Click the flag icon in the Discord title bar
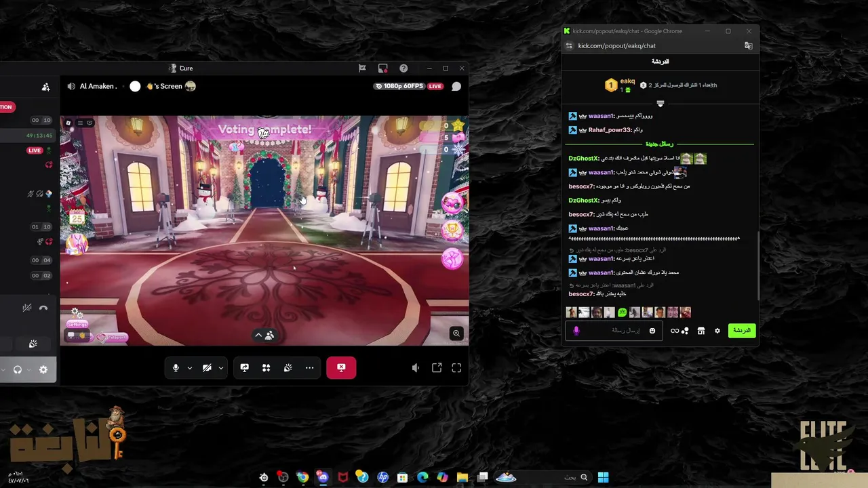 pos(362,68)
